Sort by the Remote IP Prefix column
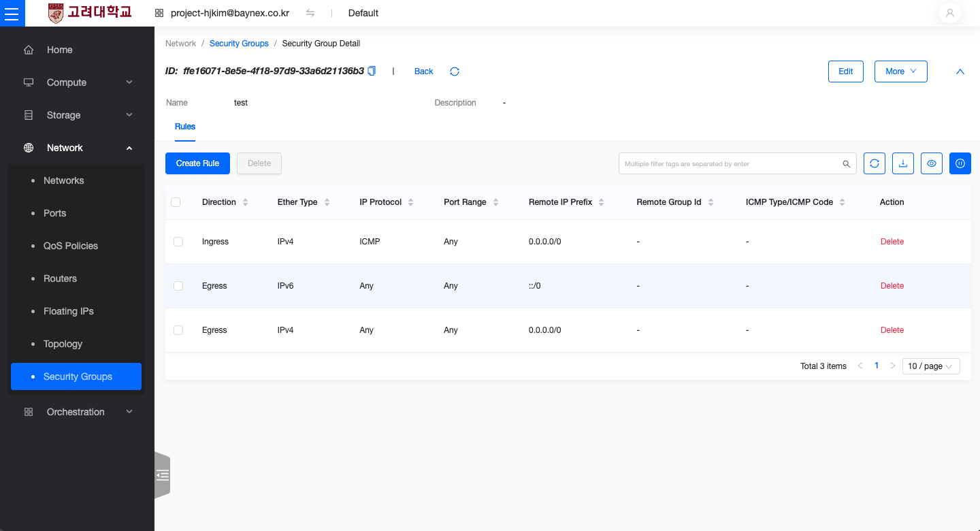 pyautogui.click(x=602, y=202)
